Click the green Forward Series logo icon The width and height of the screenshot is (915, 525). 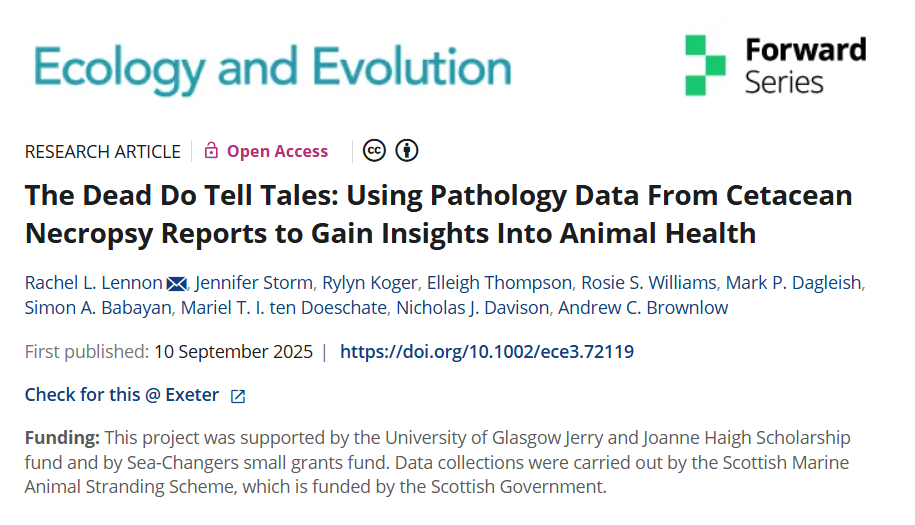click(705, 66)
